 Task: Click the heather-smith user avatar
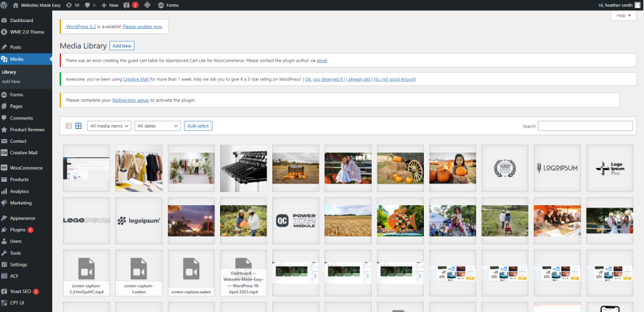[x=637, y=4]
